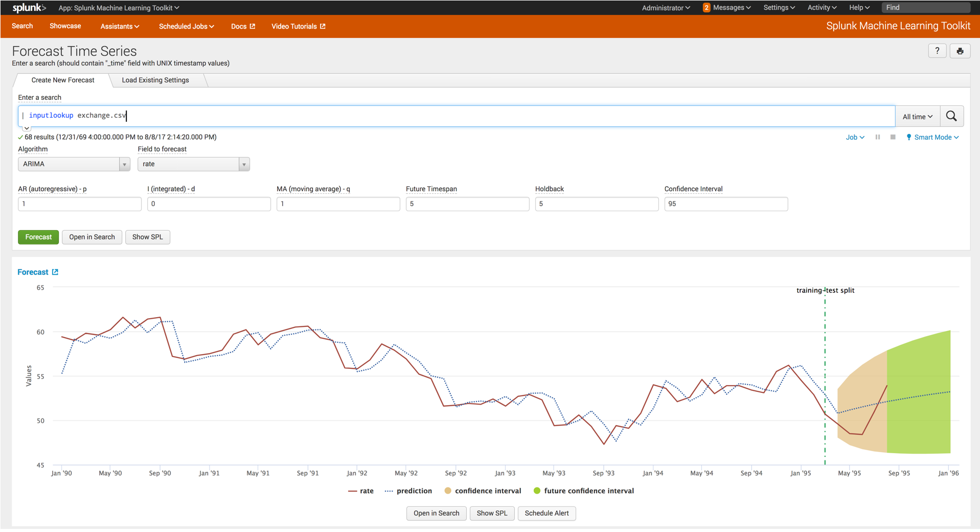Go to Search nav item

coord(22,26)
